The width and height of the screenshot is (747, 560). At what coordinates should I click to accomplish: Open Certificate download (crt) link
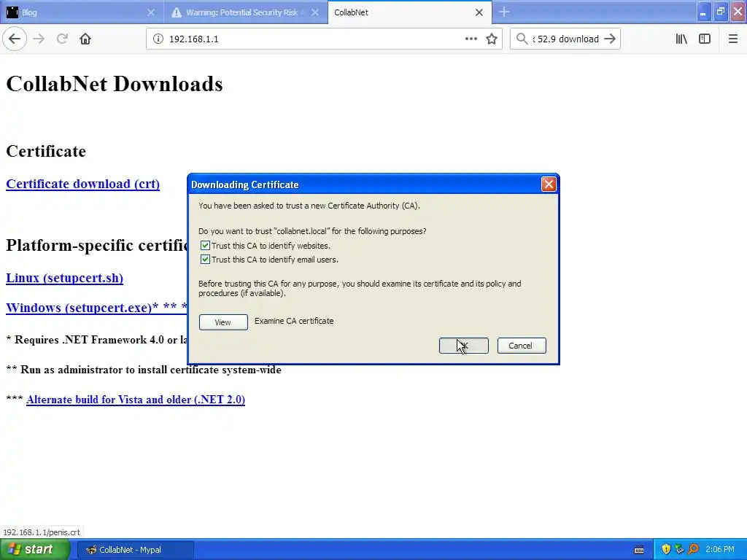pyautogui.click(x=83, y=184)
